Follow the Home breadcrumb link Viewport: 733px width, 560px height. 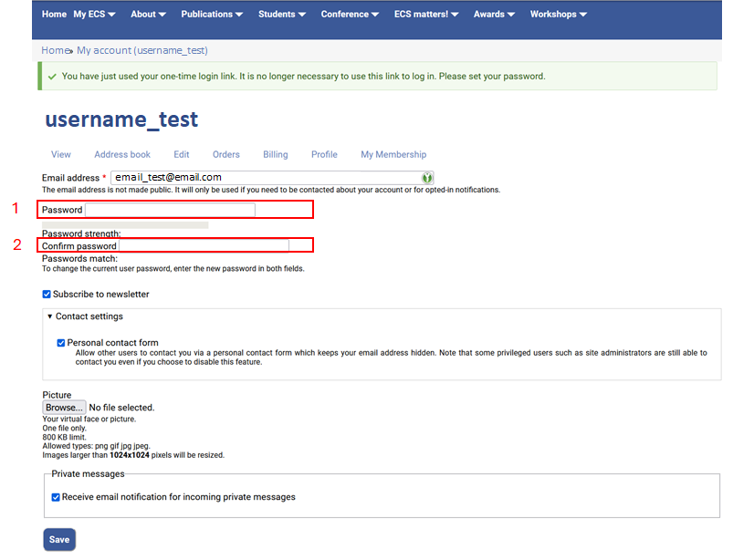click(53, 51)
